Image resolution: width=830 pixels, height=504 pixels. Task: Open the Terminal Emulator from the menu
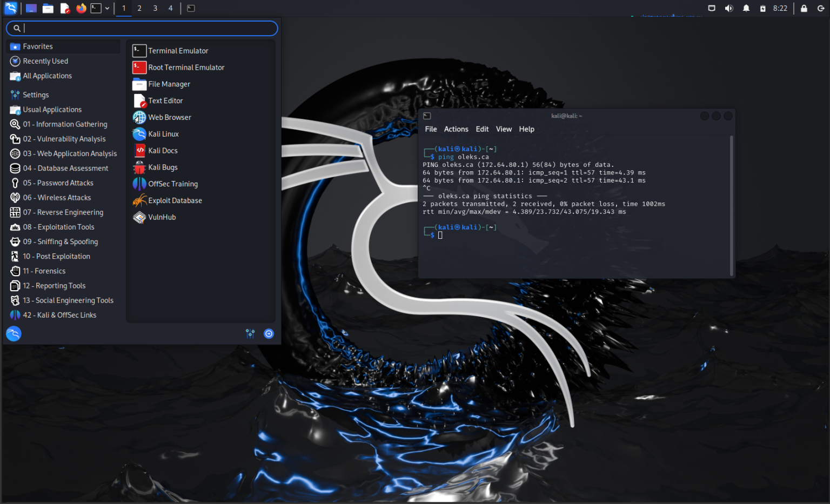point(177,50)
